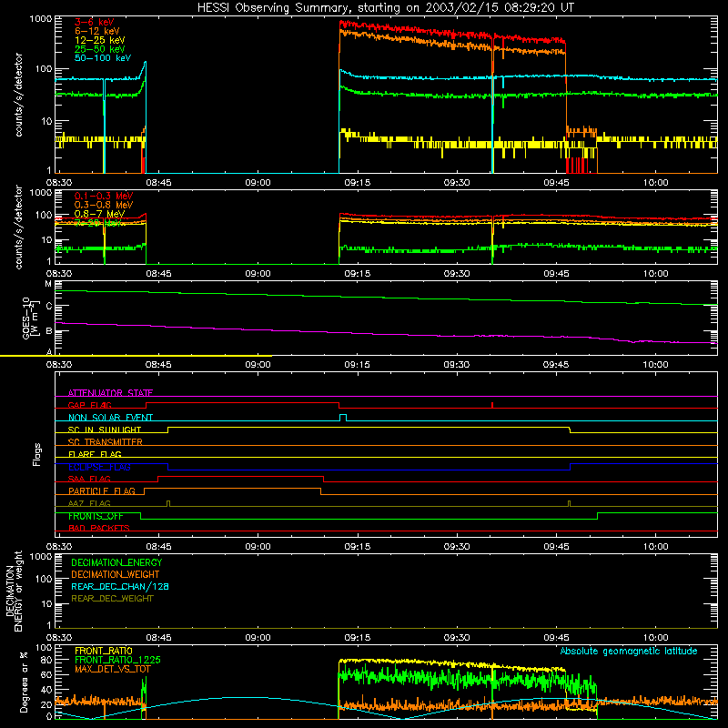Click the SAA_FLAG label
728x728 pixels.
[89, 479]
